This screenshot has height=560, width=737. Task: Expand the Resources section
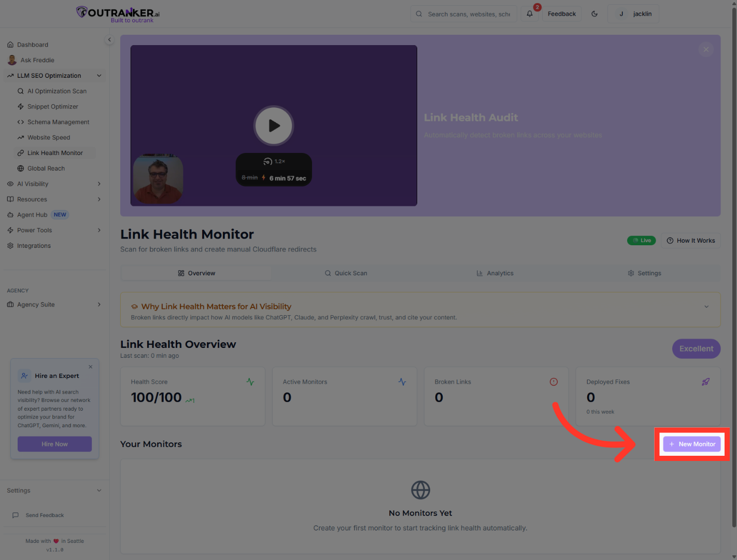point(55,200)
